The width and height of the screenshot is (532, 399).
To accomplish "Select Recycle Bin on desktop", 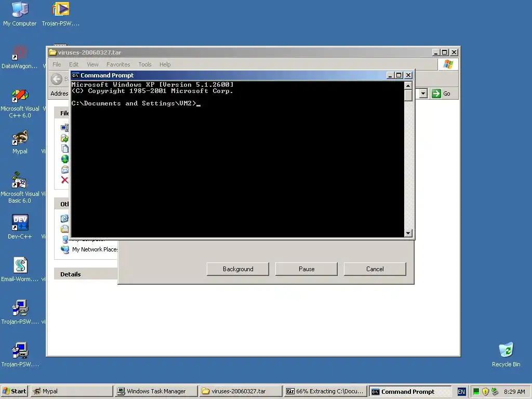I will pyautogui.click(x=506, y=354).
